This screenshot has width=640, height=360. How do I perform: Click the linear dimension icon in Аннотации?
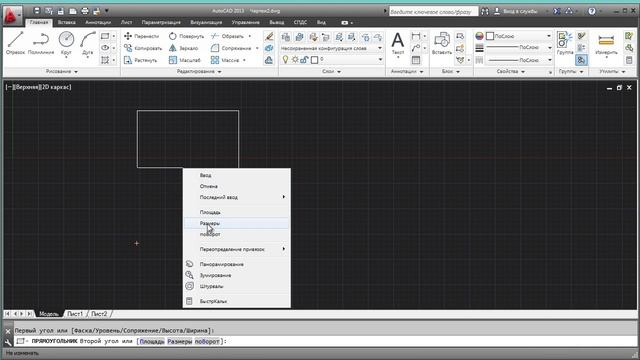(x=416, y=36)
